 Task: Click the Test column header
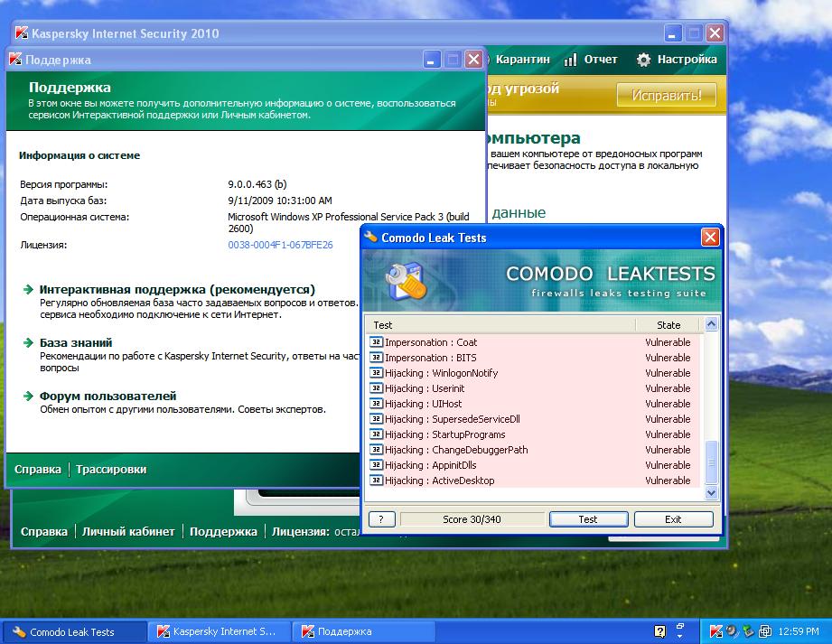pos(500,325)
